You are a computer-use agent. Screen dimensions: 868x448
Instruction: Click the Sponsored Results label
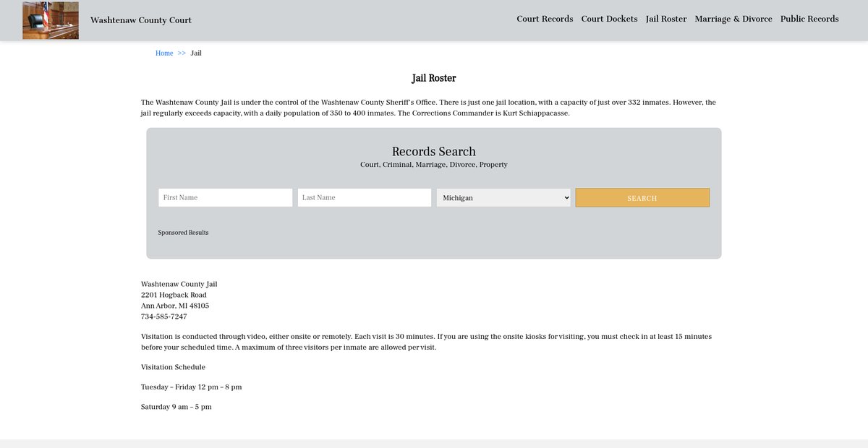183,233
